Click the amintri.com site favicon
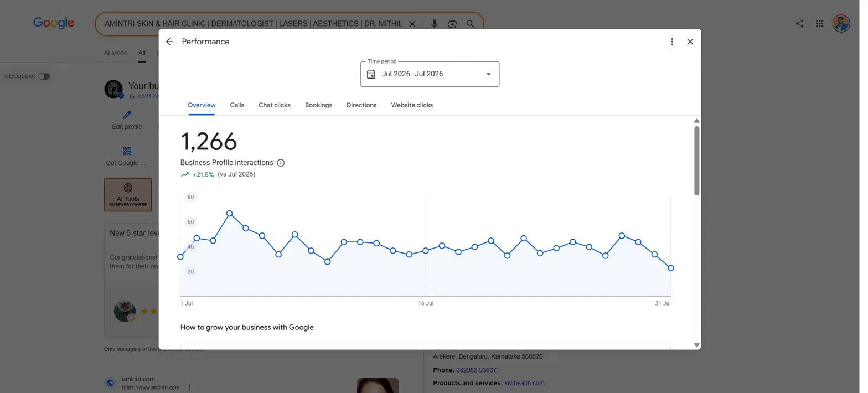 click(110, 383)
